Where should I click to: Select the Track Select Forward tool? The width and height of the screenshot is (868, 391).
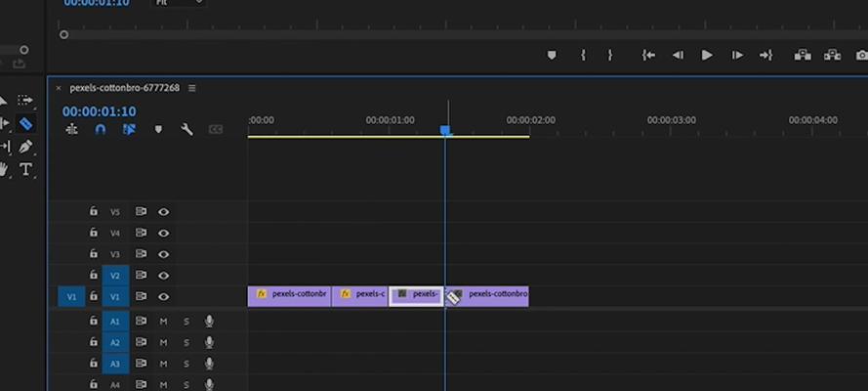[x=25, y=100]
